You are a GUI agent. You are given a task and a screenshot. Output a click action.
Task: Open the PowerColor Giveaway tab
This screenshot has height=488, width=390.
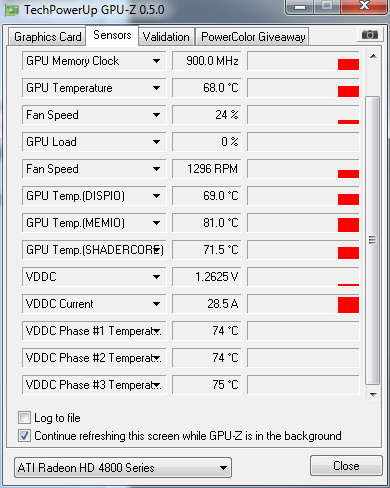pyautogui.click(x=253, y=37)
